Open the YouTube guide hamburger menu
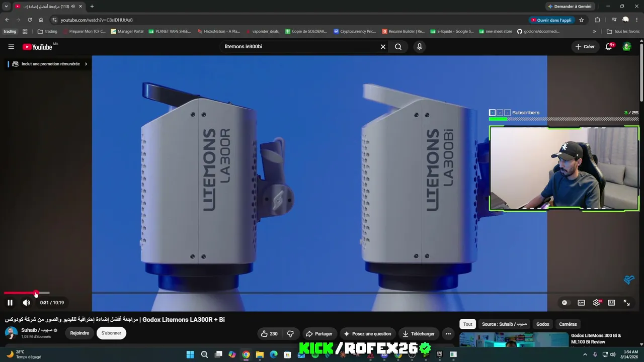 (x=11, y=47)
